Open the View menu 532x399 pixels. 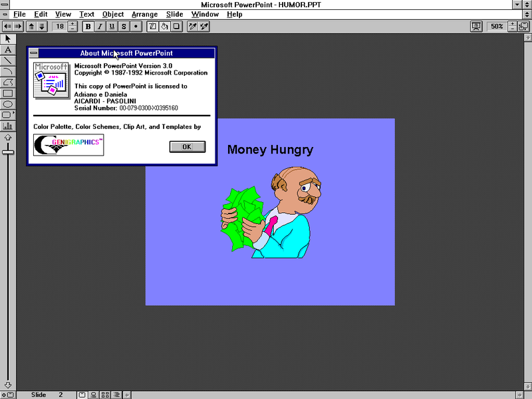(x=63, y=14)
